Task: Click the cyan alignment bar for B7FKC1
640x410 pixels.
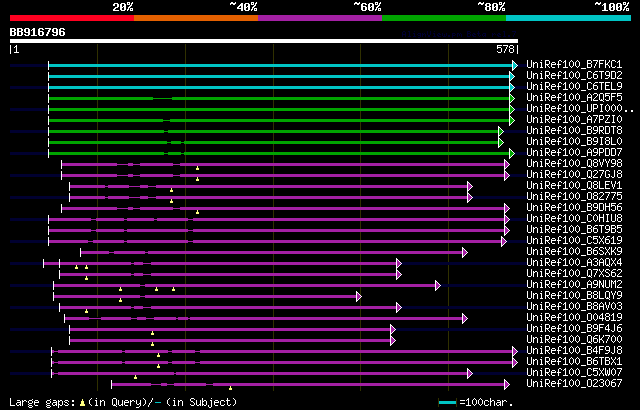Action: click(x=280, y=65)
